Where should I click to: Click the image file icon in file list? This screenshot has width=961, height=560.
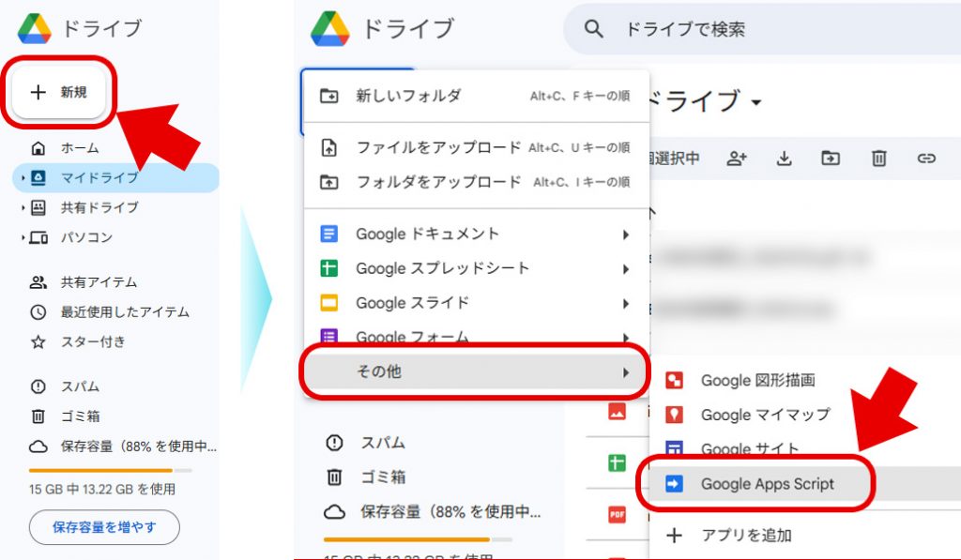pyautogui.click(x=617, y=411)
